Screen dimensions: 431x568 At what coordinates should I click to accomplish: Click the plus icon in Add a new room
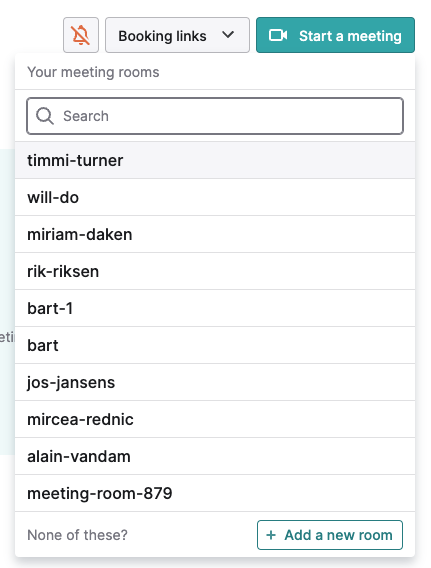(271, 535)
